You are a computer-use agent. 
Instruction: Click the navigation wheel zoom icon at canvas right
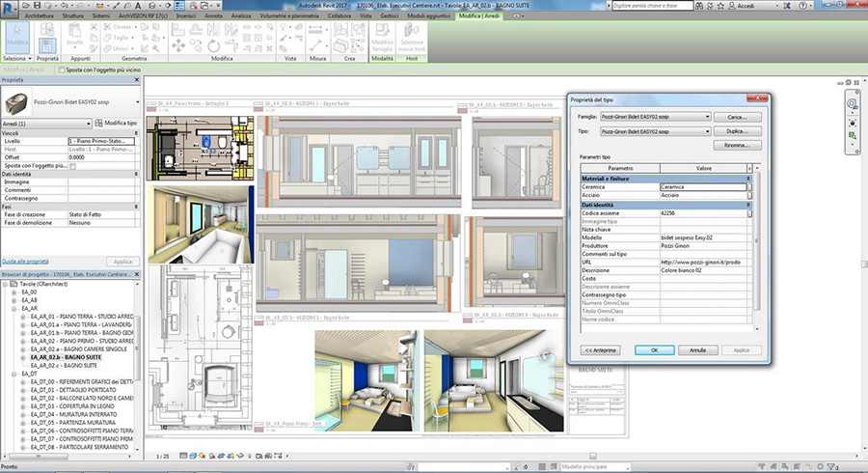pyautogui.click(x=852, y=104)
